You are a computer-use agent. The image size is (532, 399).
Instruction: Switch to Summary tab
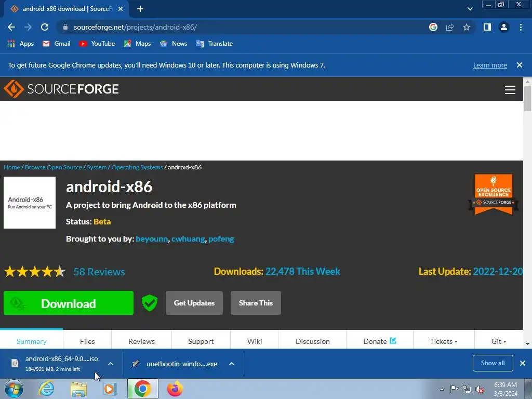32,341
